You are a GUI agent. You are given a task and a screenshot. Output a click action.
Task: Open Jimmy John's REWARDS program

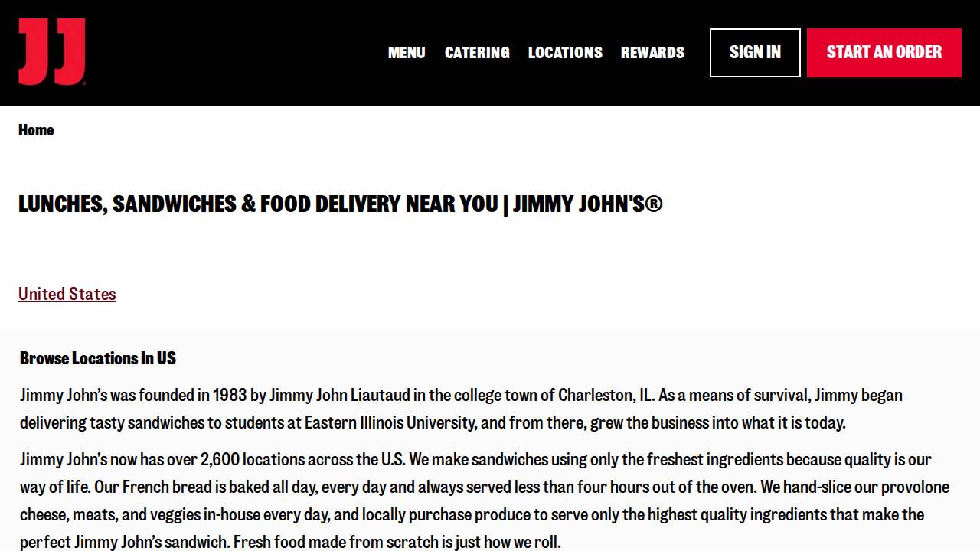click(x=652, y=53)
